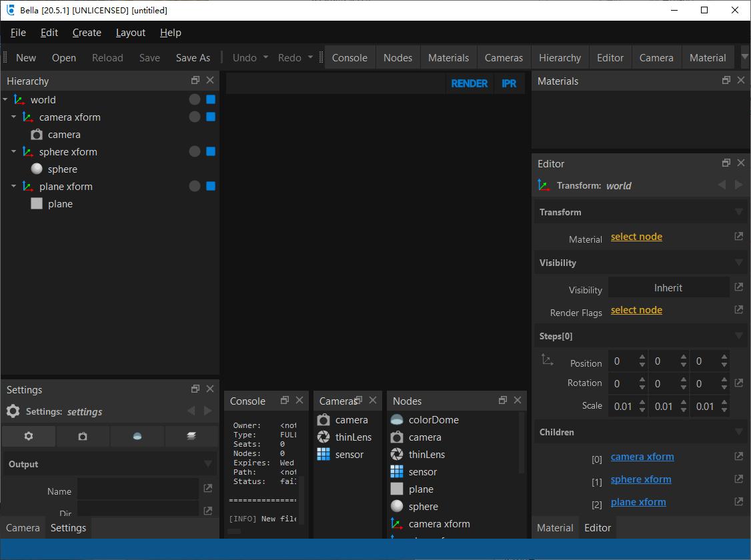The width and height of the screenshot is (751, 560).
Task: Open the camera xform child link
Action: tap(642, 457)
